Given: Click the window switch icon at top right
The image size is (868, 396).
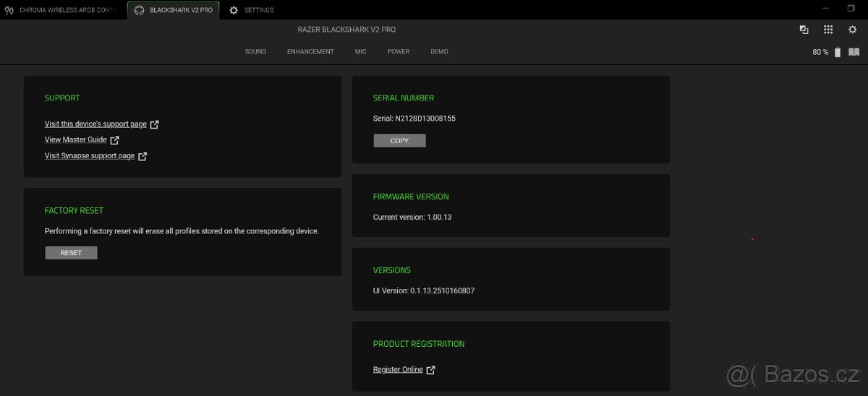Looking at the screenshot, I should (804, 30).
